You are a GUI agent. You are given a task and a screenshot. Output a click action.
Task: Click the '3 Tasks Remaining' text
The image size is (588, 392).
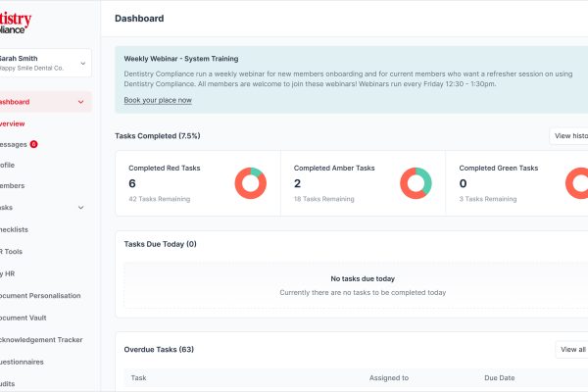coord(488,199)
